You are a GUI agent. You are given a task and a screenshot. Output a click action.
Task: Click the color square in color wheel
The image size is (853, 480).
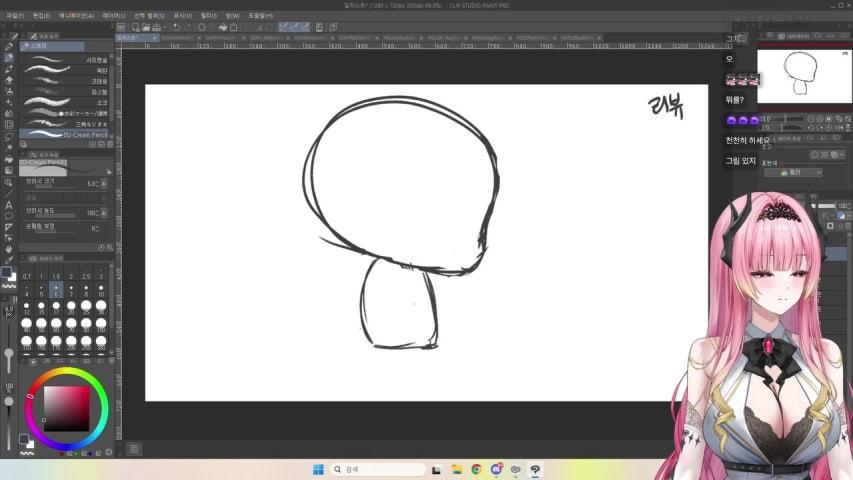click(66, 408)
